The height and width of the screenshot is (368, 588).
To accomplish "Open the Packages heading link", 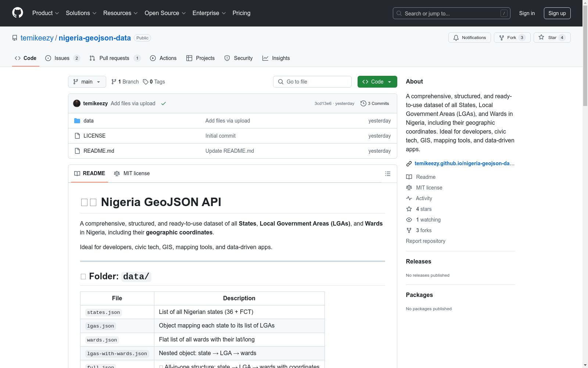I will coord(419,295).
